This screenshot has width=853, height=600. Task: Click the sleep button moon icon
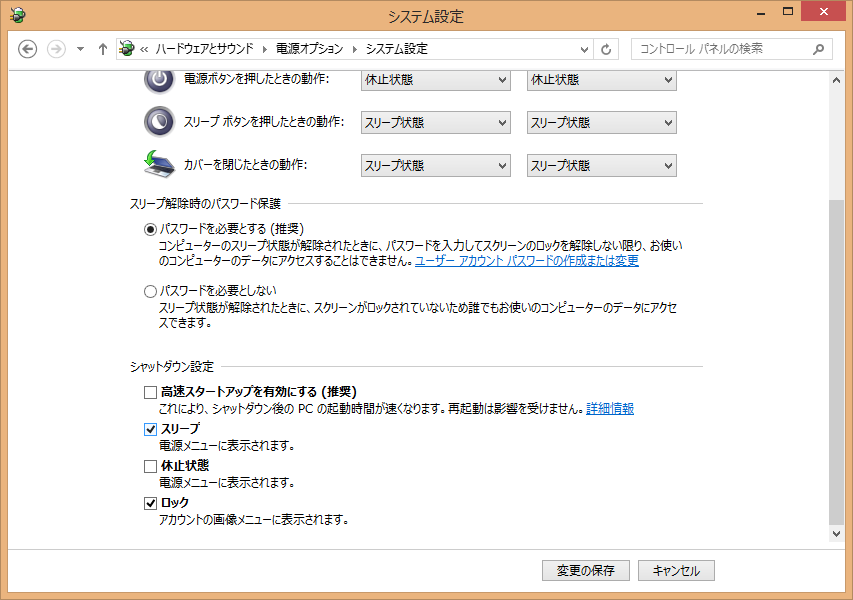pos(159,122)
